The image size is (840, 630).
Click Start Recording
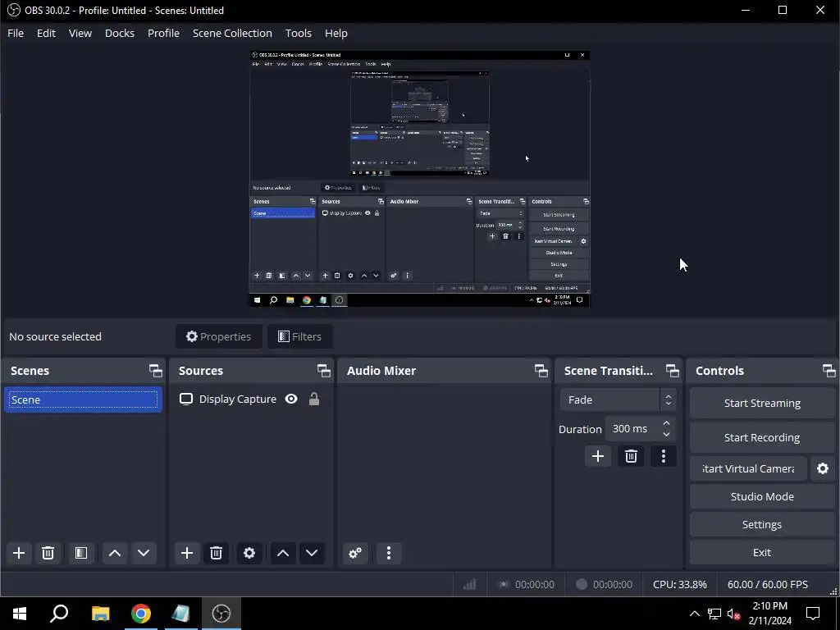click(x=762, y=438)
